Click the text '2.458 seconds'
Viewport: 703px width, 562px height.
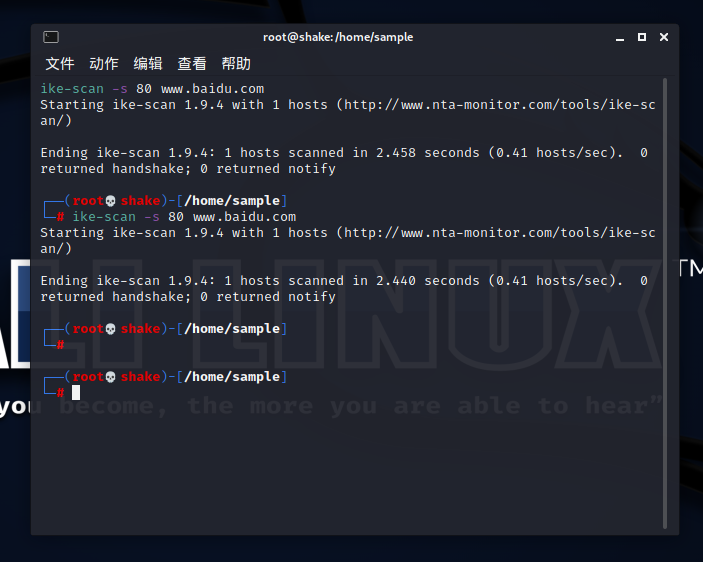pyautogui.click(x=427, y=153)
